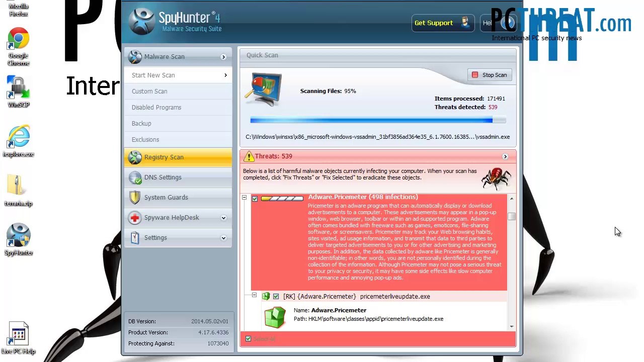644x362 pixels.
Task: Expand Malware Scan section arrow
Action: click(223, 57)
